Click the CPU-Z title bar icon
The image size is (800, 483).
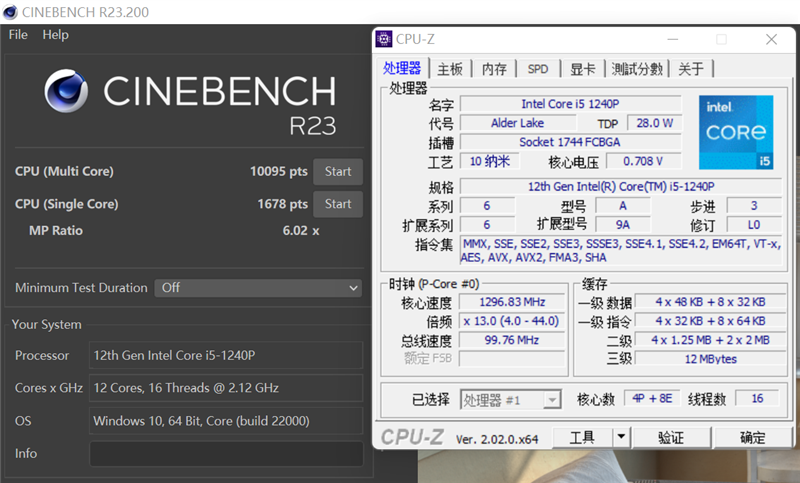pyautogui.click(x=384, y=39)
